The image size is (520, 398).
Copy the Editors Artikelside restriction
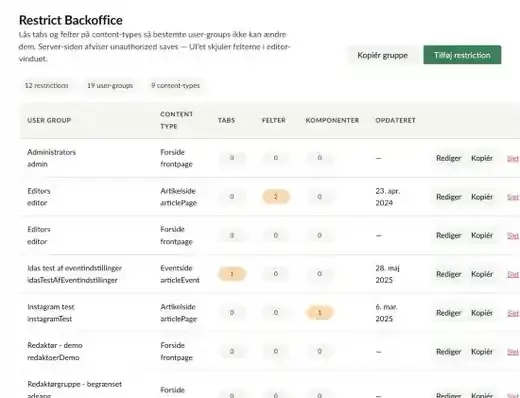coord(482,197)
